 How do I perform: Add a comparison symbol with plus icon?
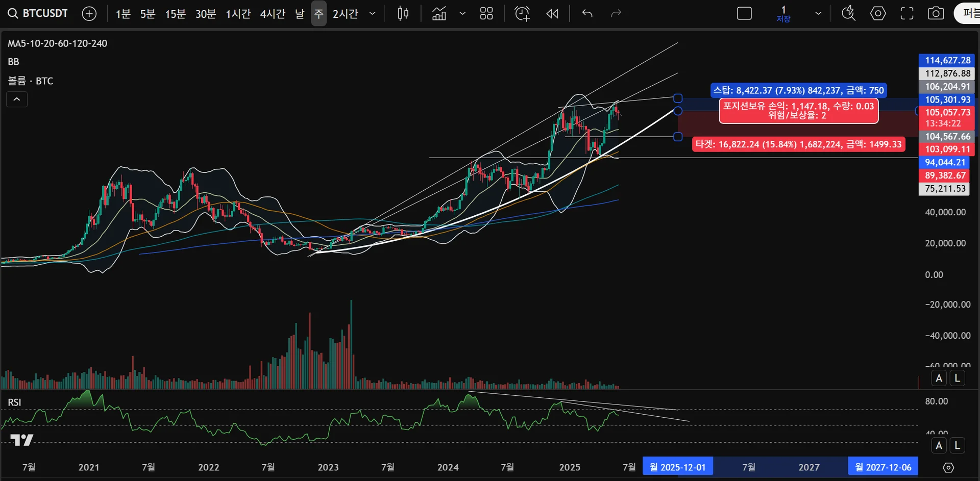point(89,14)
